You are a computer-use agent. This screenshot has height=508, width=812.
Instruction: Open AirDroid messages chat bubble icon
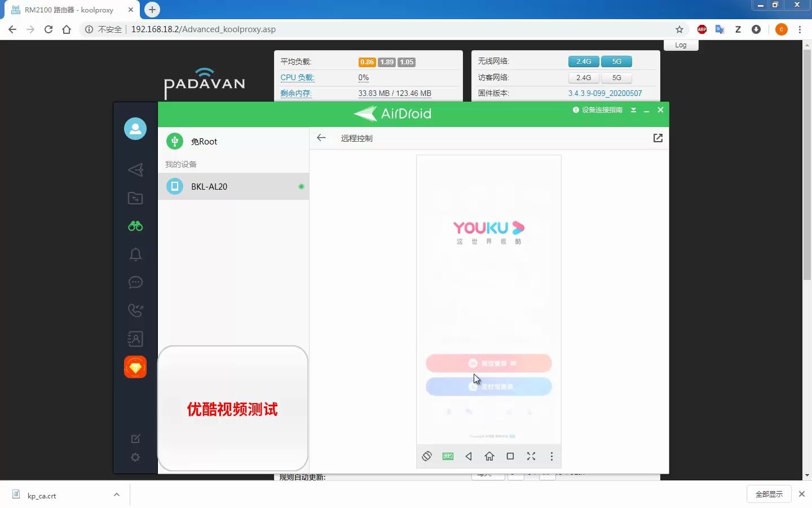click(x=135, y=282)
